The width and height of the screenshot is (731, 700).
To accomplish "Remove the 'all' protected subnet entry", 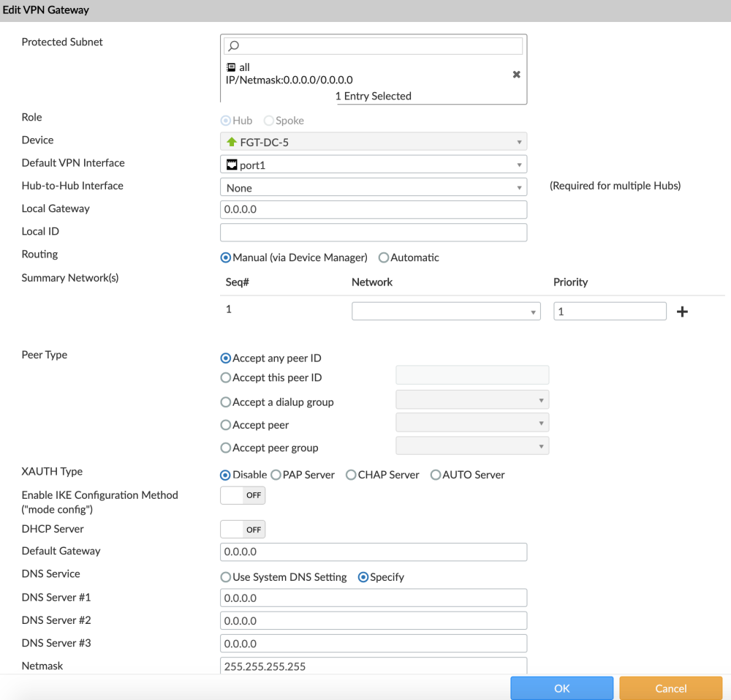I will point(517,73).
